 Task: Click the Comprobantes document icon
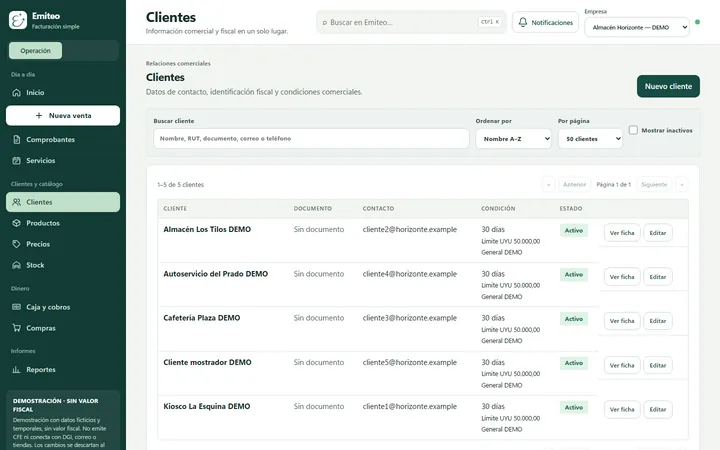click(x=17, y=140)
